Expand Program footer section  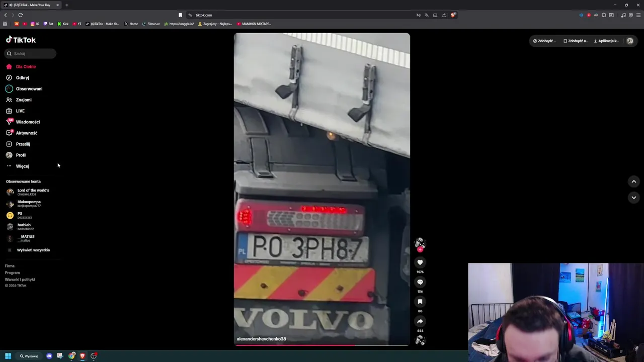(x=12, y=273)
